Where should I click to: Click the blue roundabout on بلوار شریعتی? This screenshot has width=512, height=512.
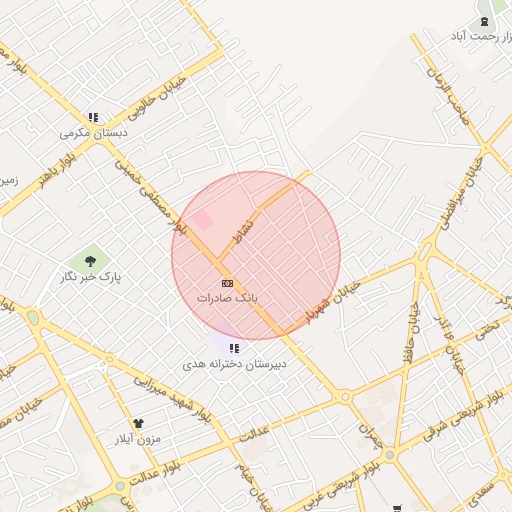point(390,455)
